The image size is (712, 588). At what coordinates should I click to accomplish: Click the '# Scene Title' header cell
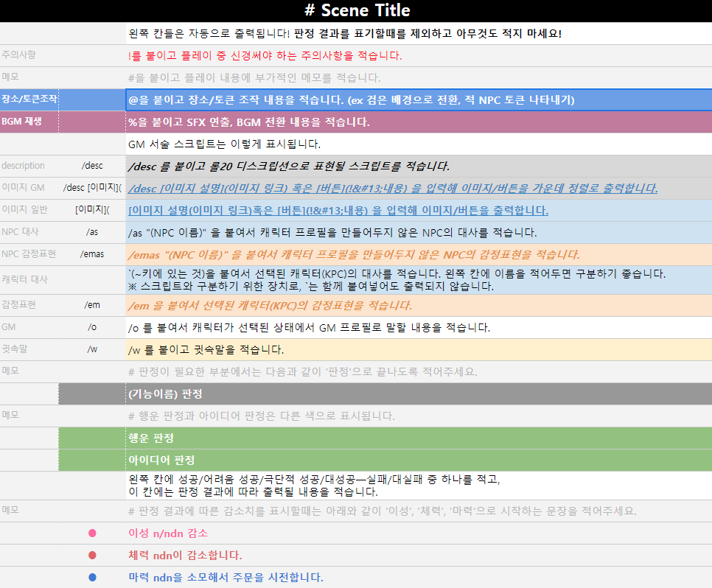(356, 10)
